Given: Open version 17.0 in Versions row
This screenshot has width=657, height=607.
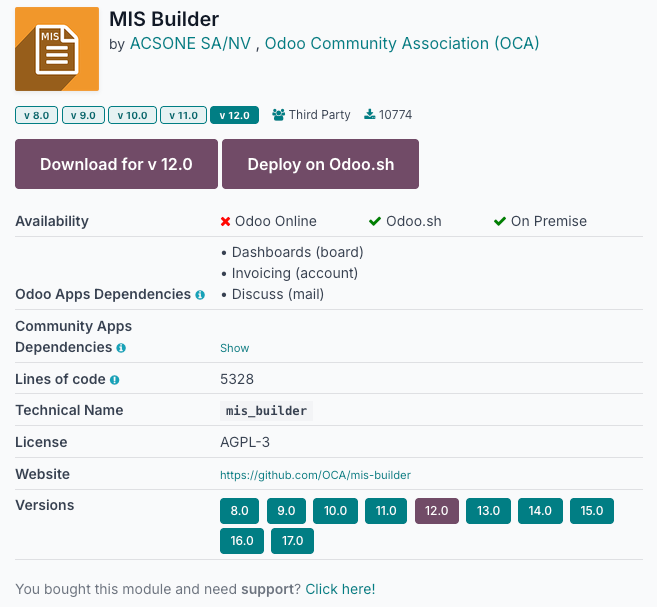Looking at the screenshot, I should (x=292, y=541).
